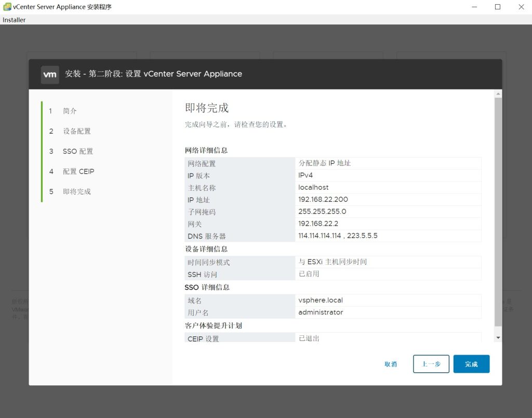Select CEIP 设置 value 已退出
This screenshot has height=418, width=532.
(309, 338)
